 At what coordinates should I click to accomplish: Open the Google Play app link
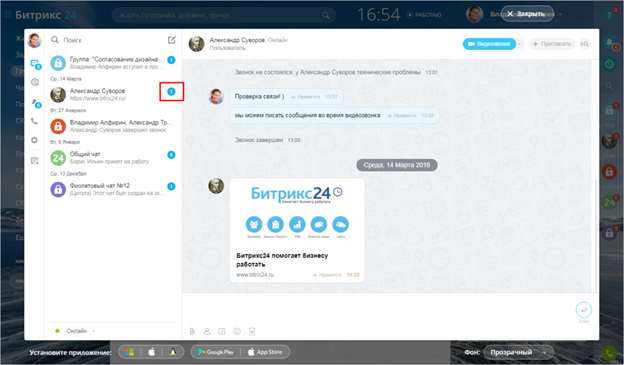216,352
